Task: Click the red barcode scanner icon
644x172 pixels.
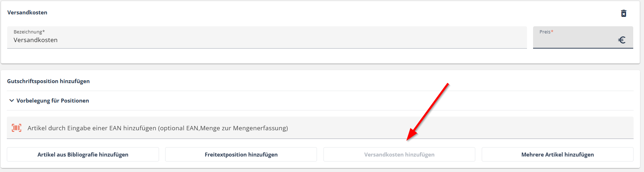Action: [x=17, y=128]
